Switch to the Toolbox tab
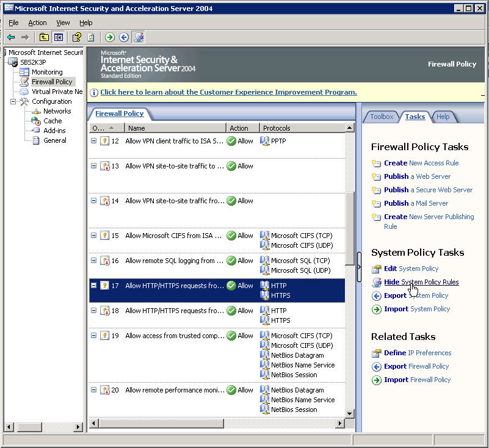Image resolution: width=489 pixels, height=448 pixels. pyautogui.click(x=382, y=117)
